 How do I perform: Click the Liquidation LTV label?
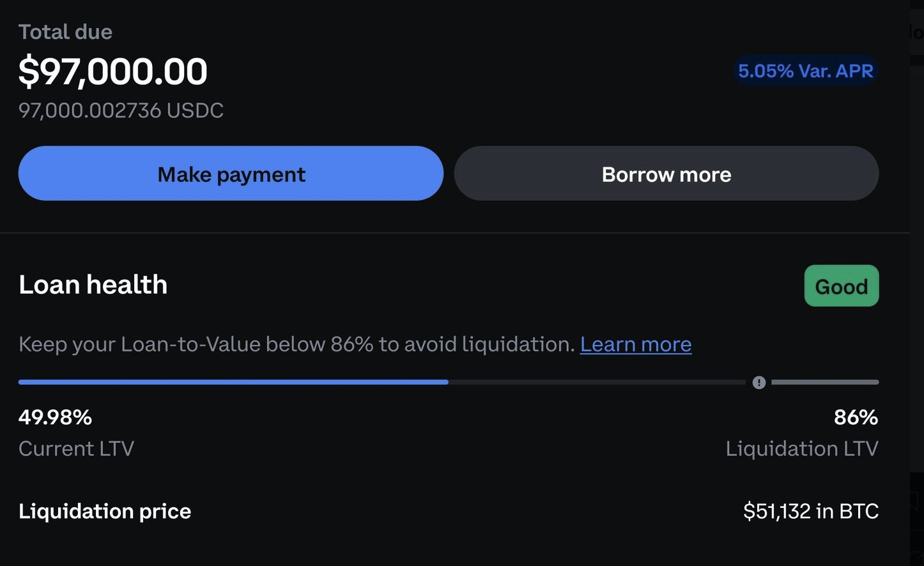tap(802, 448)
